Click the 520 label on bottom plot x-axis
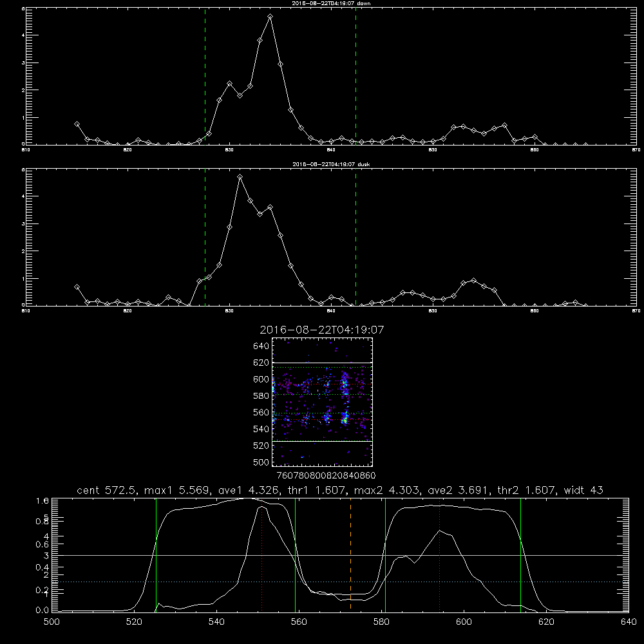 [134, 621]
